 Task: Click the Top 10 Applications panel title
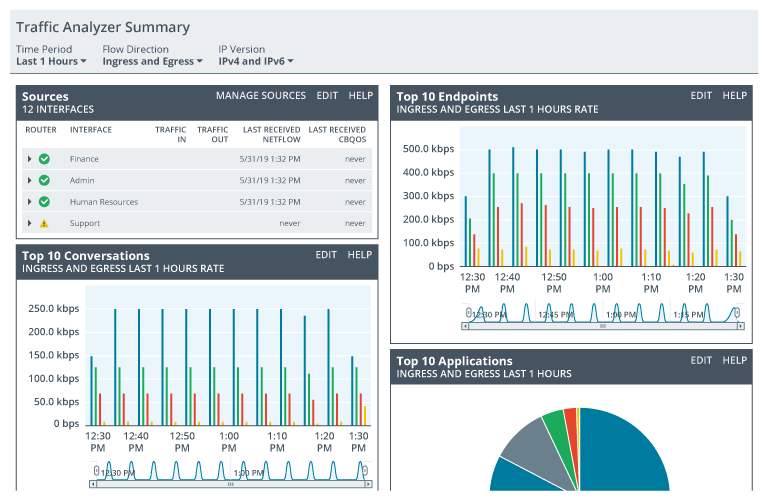pos(455,361)
